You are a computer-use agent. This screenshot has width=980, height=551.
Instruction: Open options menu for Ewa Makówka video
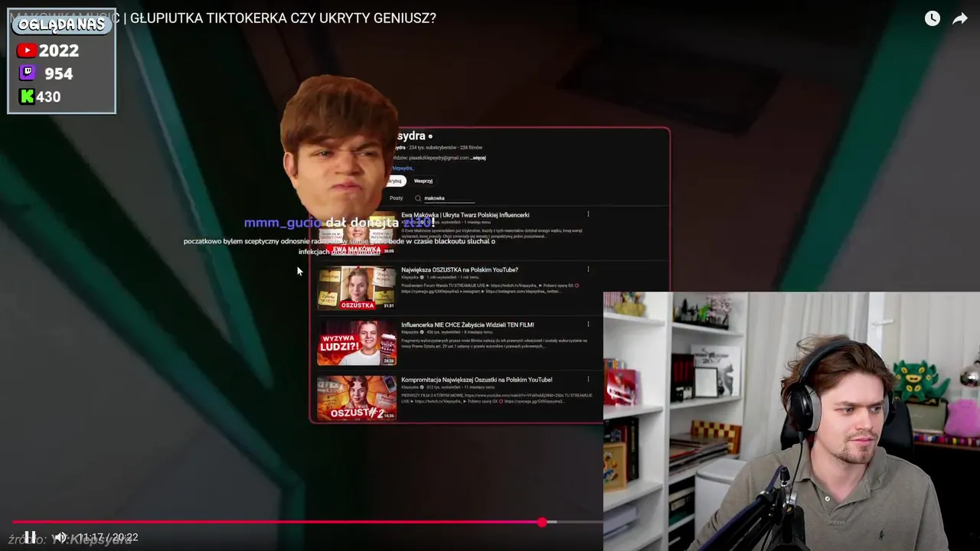point(588,214)
